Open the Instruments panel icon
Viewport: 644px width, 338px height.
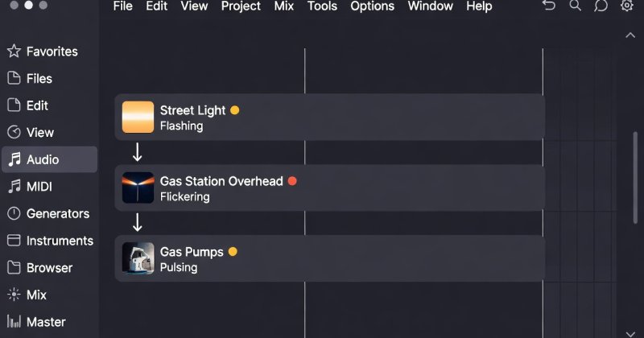(x=14, y=241)
